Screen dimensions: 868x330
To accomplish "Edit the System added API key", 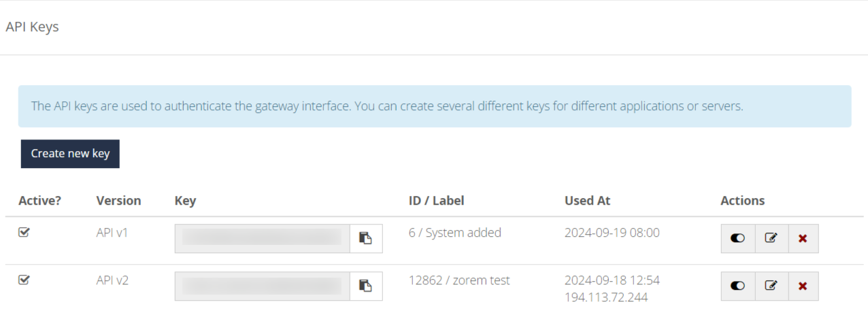I will [x=771, y=238].
